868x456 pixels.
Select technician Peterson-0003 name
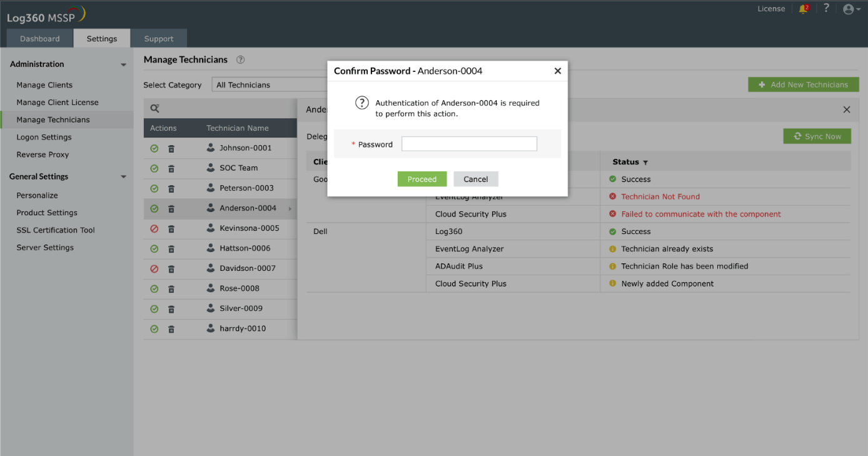tap(246, 188)
